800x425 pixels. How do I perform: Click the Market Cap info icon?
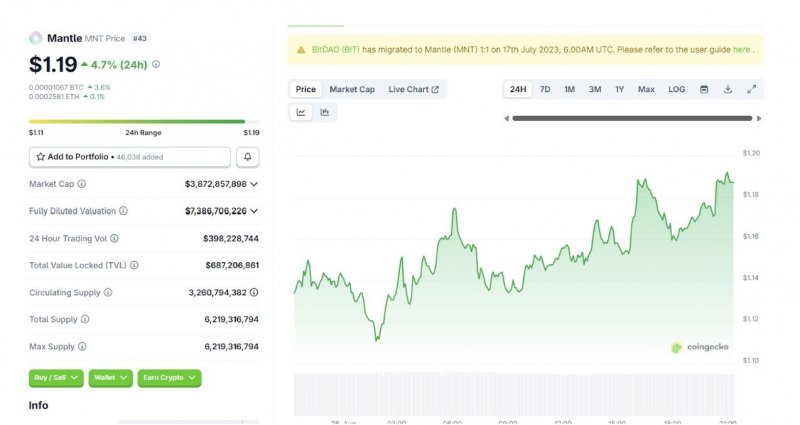coord(82,184)
